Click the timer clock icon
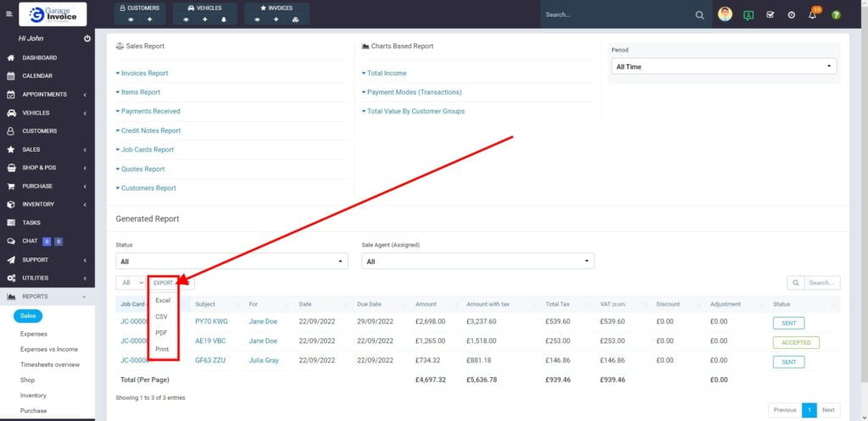This screenshot has height=421, width=868. (x=791, y=15)
